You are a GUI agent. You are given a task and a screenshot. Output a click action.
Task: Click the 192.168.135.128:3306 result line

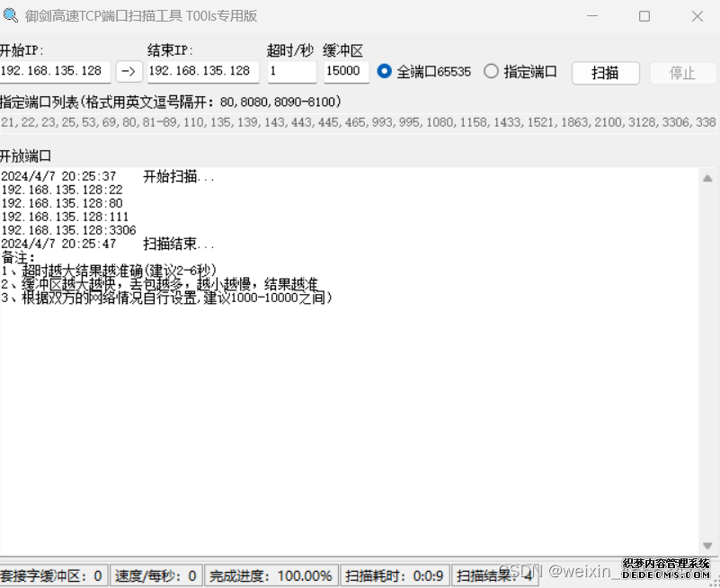click(68, 231)
